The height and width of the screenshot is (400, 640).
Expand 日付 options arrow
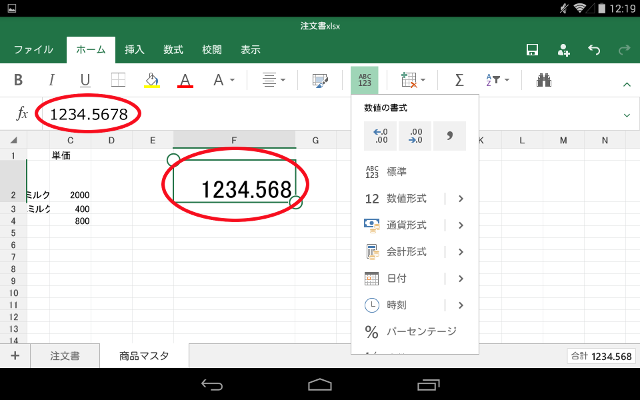[x=461, y=278]
